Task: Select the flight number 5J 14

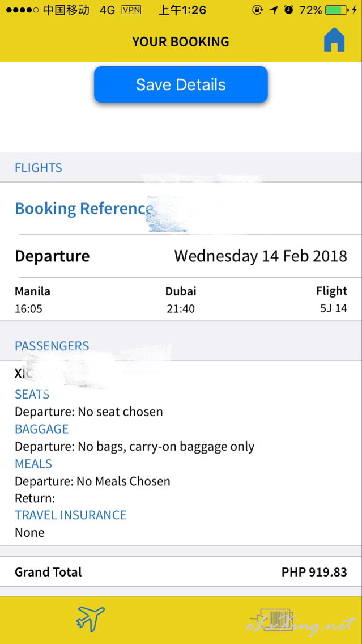Action: 333,309
